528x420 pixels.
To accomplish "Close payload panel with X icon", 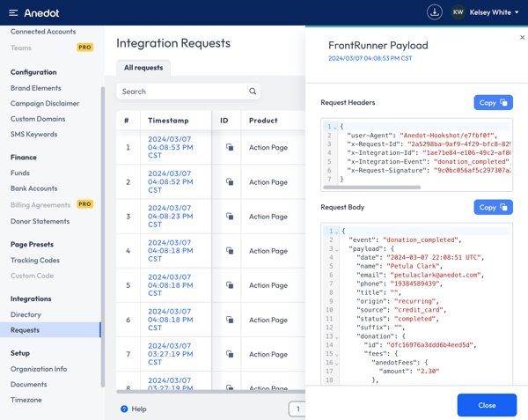I will pos(522,37).
